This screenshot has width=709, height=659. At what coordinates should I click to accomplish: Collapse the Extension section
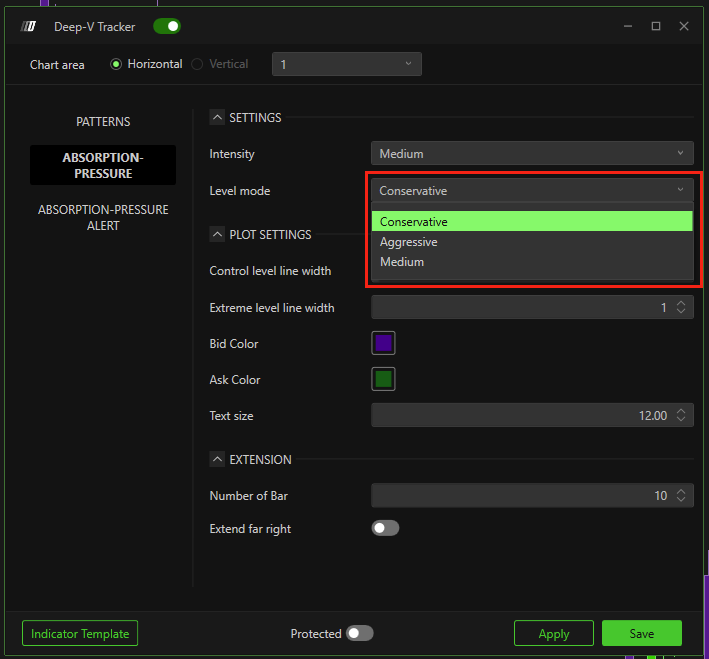tap(217, 459)
